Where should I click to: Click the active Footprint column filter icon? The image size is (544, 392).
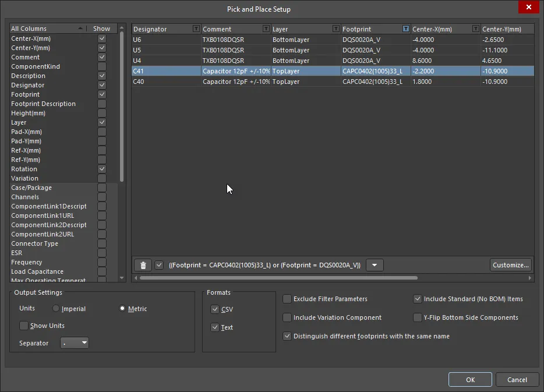(x=405, y=29)
